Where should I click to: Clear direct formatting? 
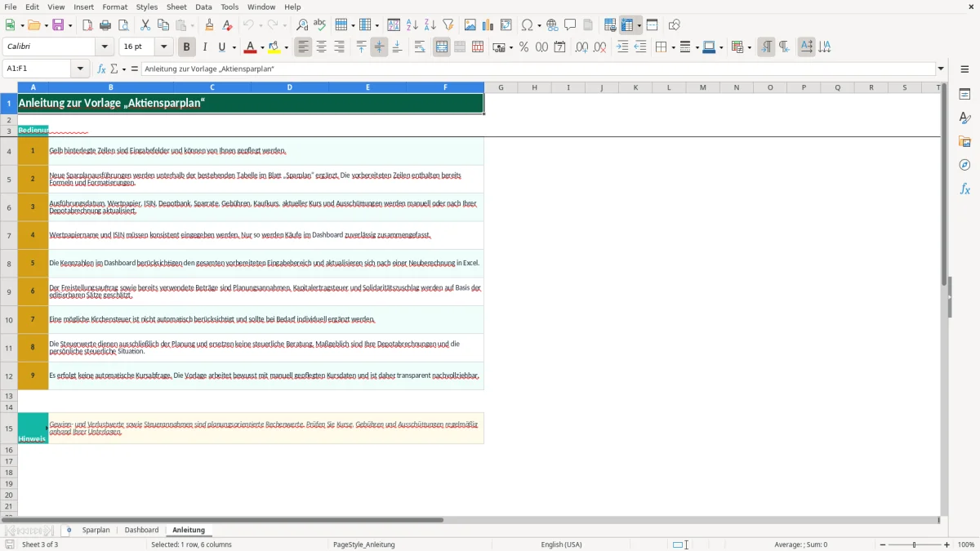(x=227, y=25)
